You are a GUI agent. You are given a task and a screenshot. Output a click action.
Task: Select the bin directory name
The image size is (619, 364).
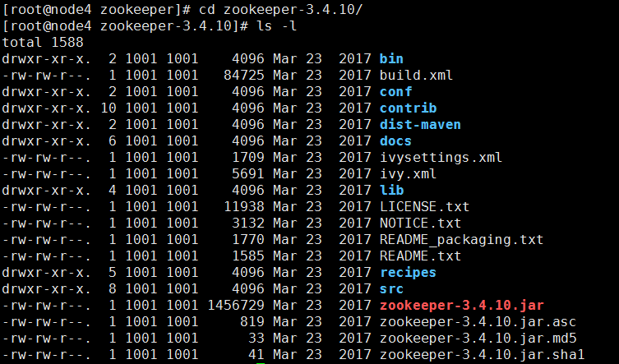(x=391, y=59)
